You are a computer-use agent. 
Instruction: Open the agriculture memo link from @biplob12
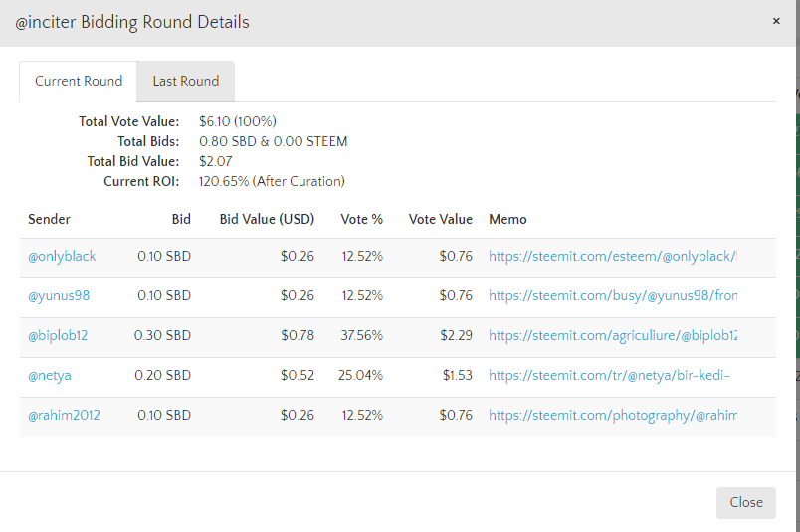tap(612, 336)
